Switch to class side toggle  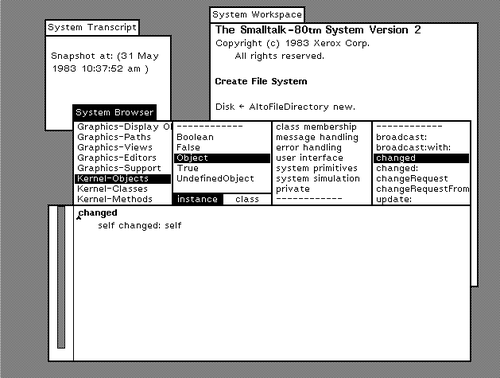click(x=247, y=199)
